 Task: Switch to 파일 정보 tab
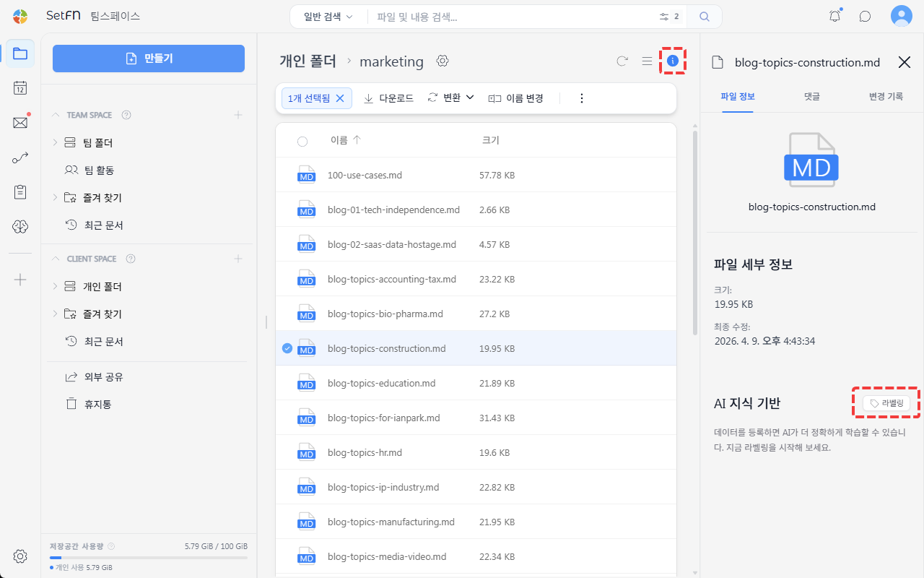738,96
